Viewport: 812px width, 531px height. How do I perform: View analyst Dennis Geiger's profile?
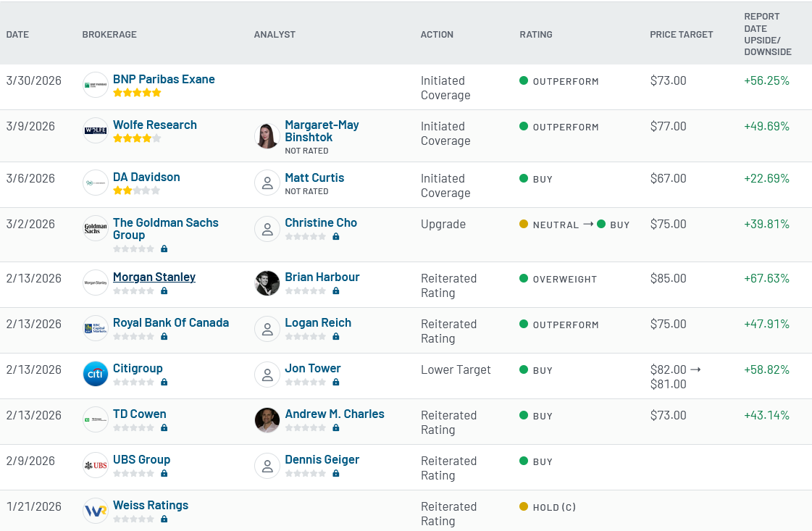click(x=322, y=459)
